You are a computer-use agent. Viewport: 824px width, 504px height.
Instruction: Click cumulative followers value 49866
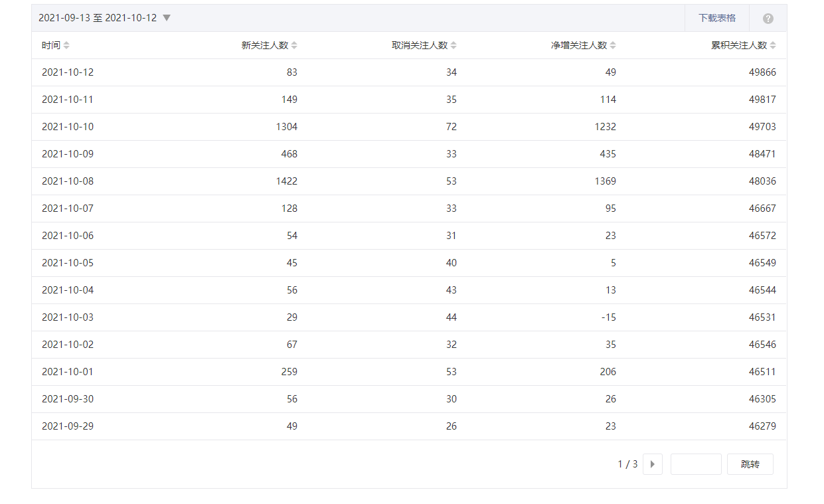(762, 72)
